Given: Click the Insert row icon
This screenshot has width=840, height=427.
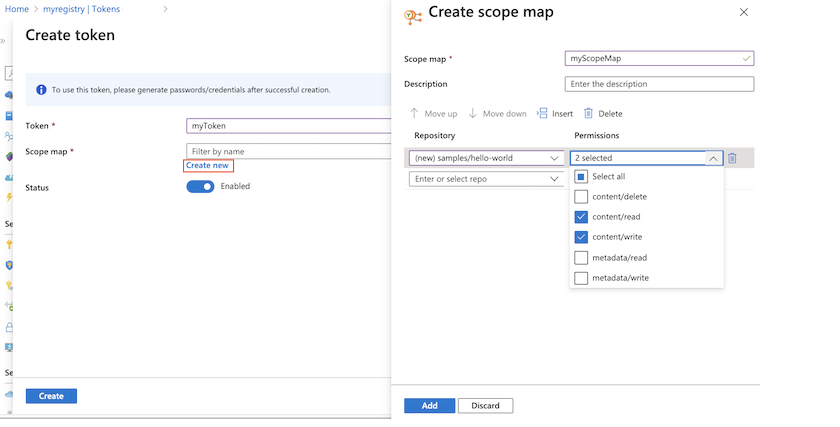Looking at the screenshot, I should [x=542, y=114].
